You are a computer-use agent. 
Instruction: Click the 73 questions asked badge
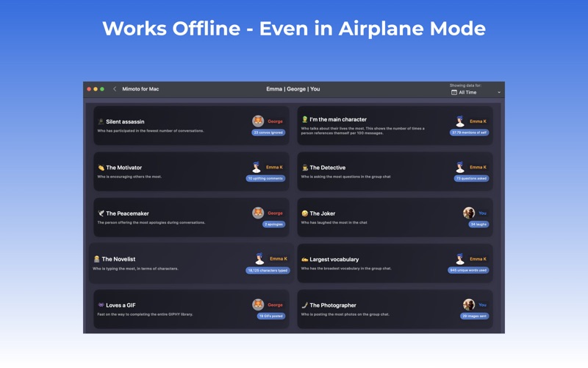pos(471,178)
